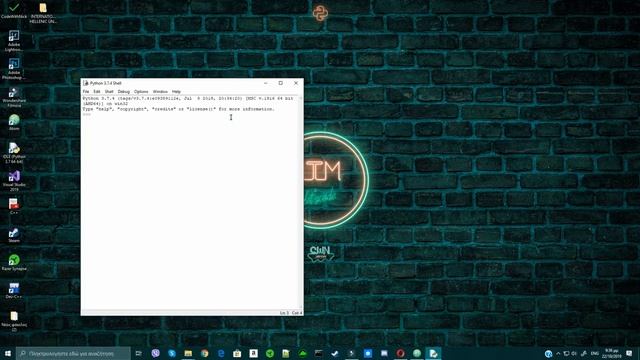Open the File menu in Python Shell
The image size is (640, 360).
(86, 91)
